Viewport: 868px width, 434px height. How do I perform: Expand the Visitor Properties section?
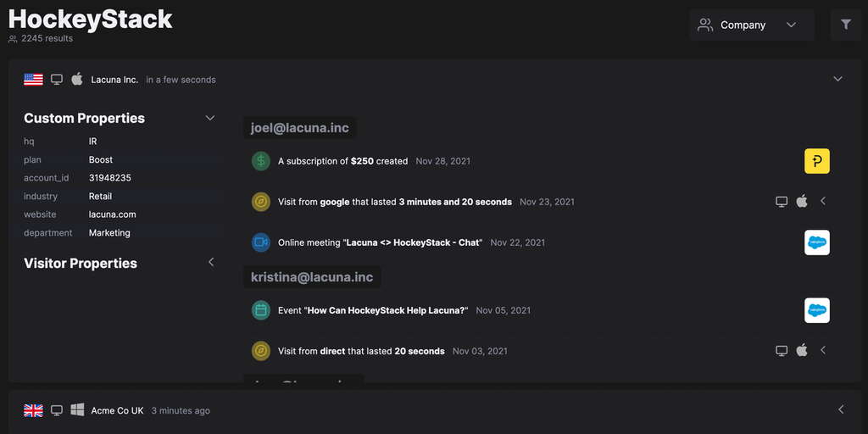coord(211,262)
